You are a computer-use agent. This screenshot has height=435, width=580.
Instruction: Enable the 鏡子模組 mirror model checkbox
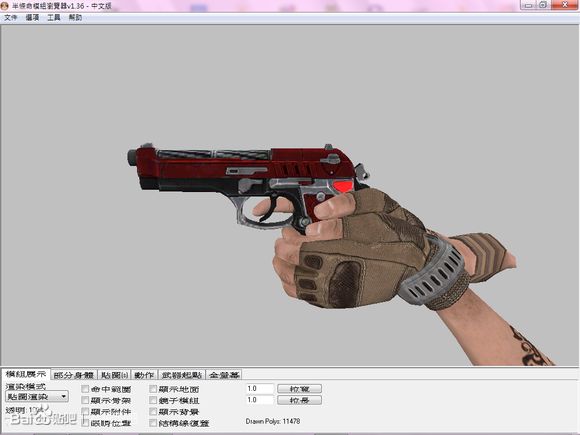pyautogui.click(x=153, y=400)
